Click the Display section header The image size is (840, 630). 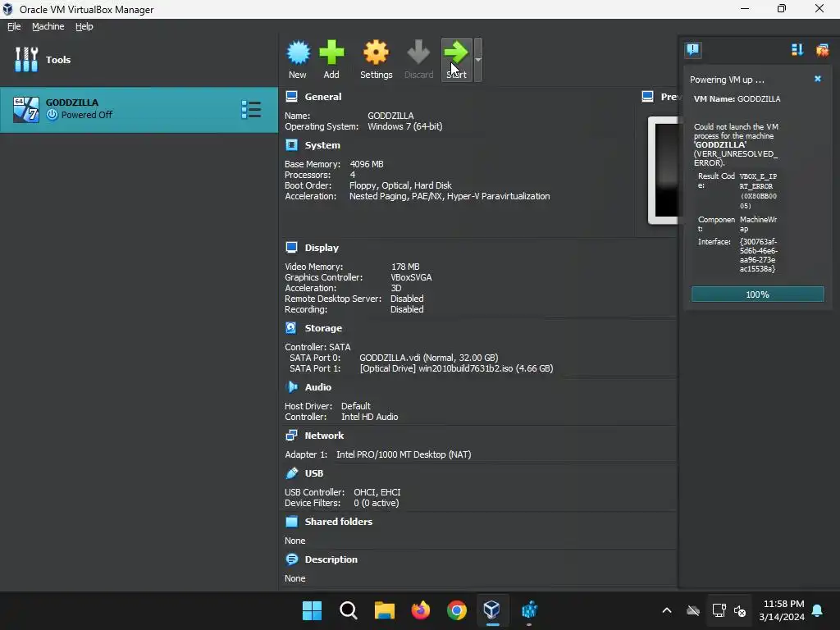322,248
